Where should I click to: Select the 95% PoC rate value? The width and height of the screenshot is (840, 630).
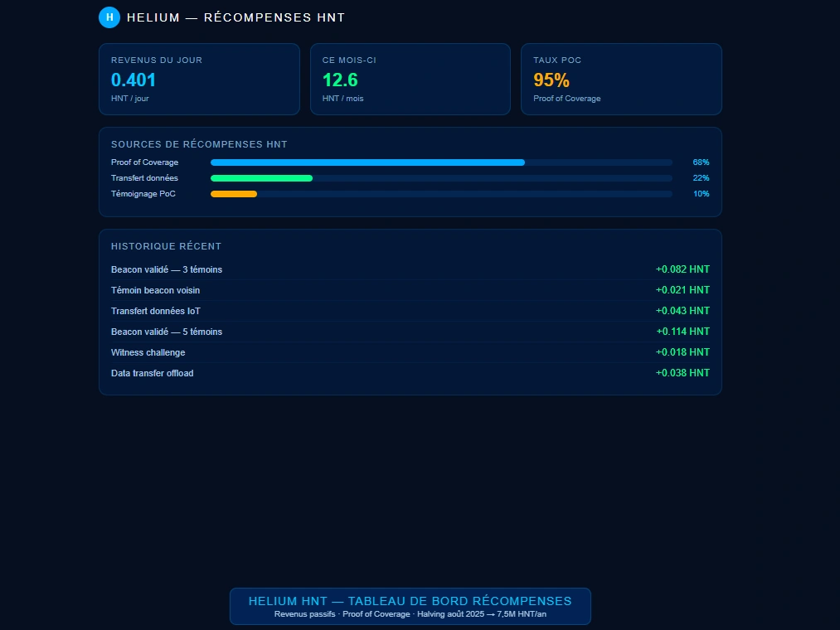click(x=551, y=80)
